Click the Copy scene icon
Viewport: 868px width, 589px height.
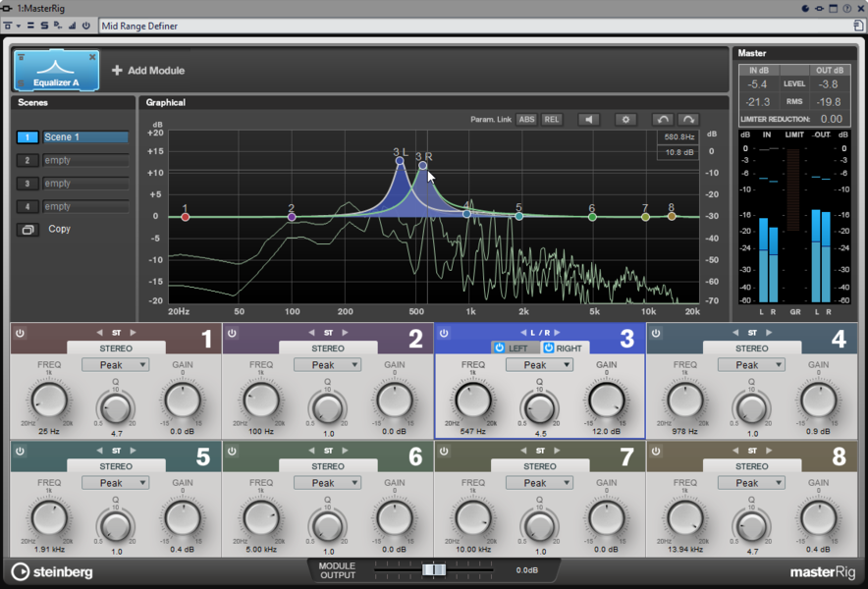(27, 229)
